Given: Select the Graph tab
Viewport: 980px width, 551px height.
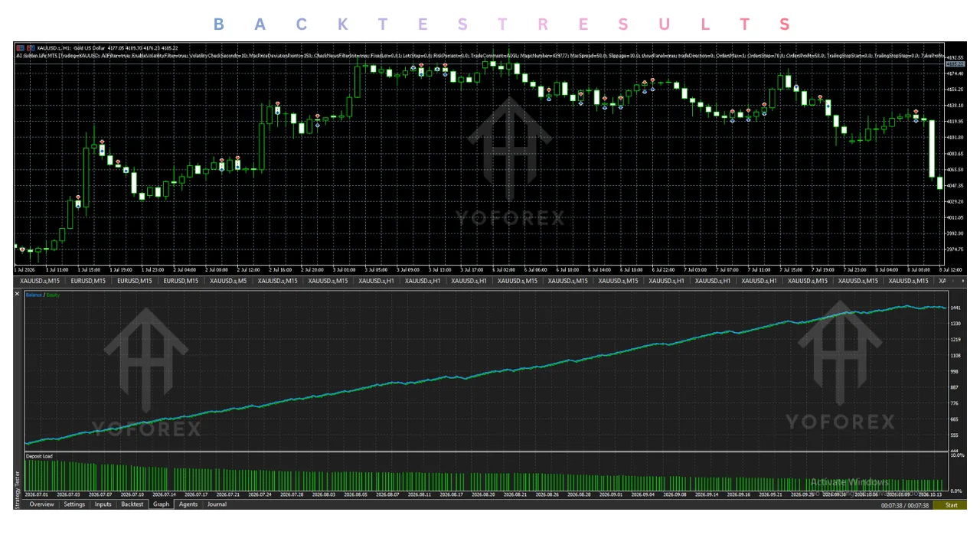Looking at the screenshot, I should point(161,504).
